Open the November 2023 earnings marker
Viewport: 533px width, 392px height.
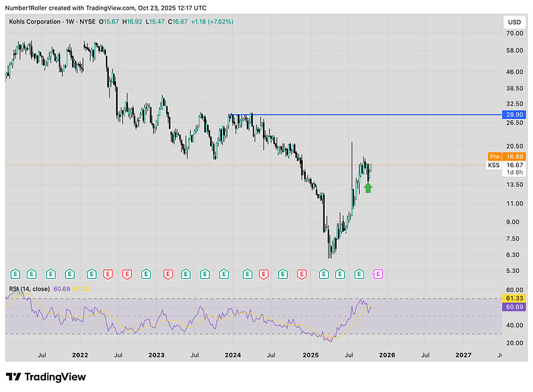coord(224,274)
